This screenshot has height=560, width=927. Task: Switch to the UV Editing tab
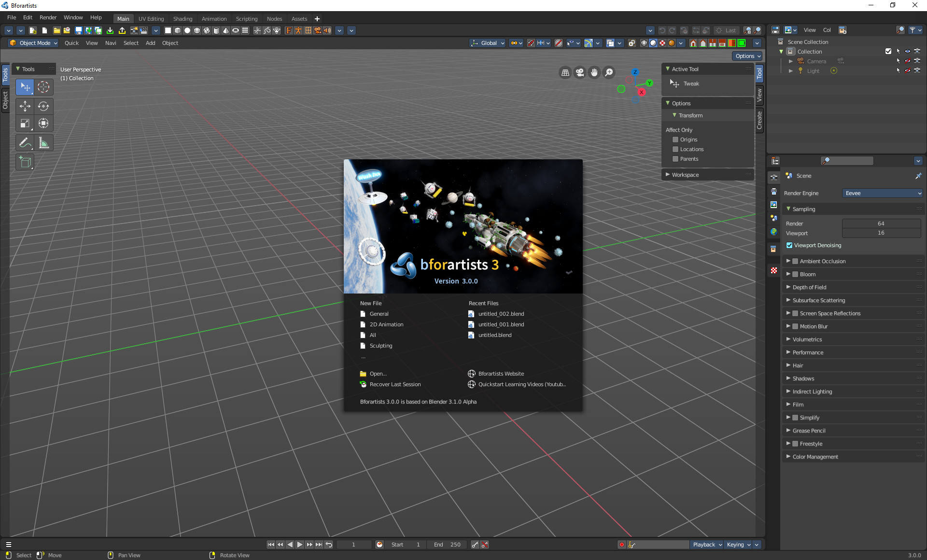(x=151, y=19)
